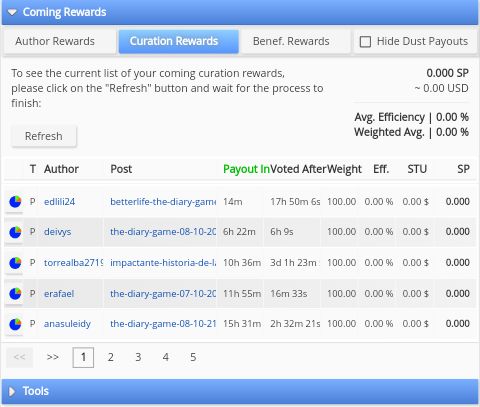Click the Refresh button

(44, 136)
